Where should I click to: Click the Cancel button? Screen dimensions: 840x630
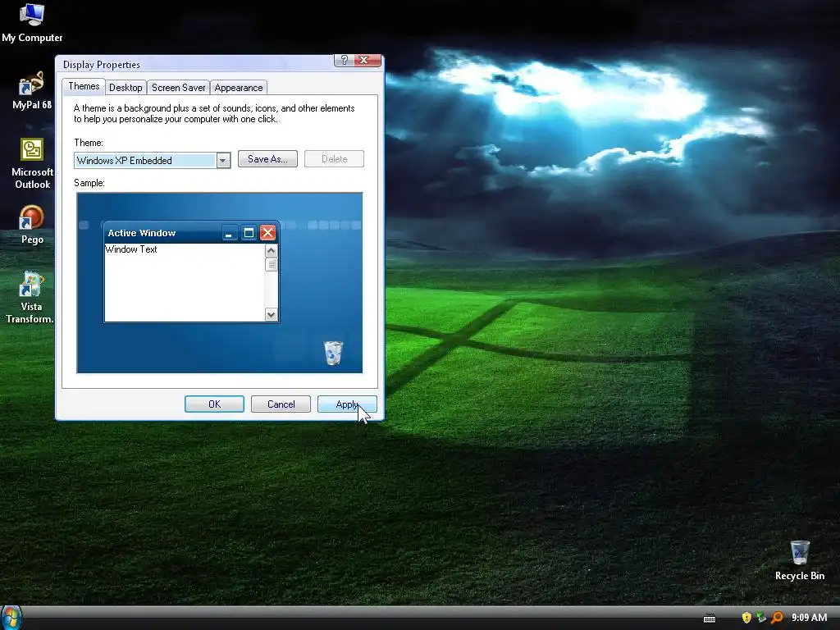click(281, 404)
